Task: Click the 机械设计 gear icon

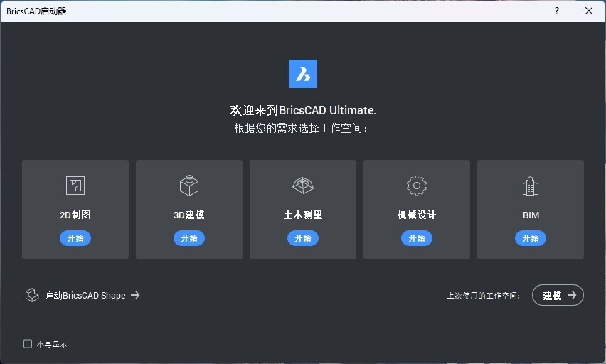Action: (x=417, y=186)
